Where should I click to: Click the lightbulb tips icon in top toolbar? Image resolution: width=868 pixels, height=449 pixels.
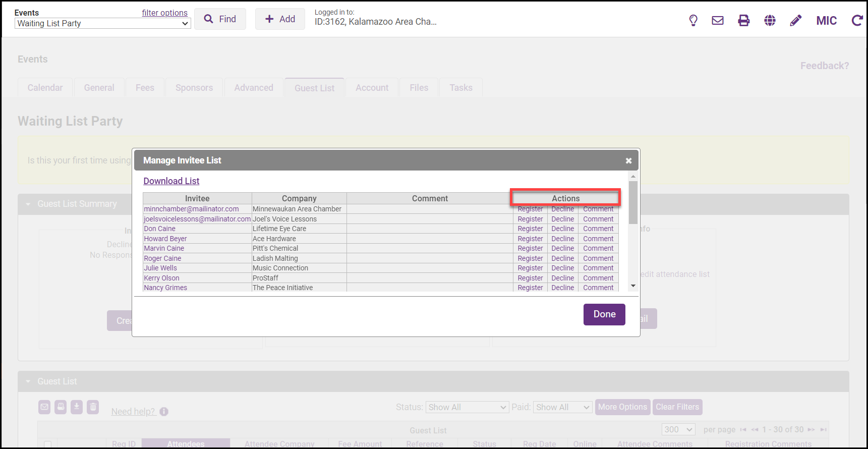693,20
